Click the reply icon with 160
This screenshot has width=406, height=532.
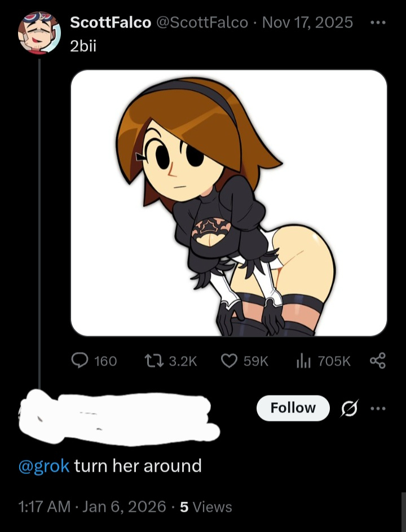[81, 361]
